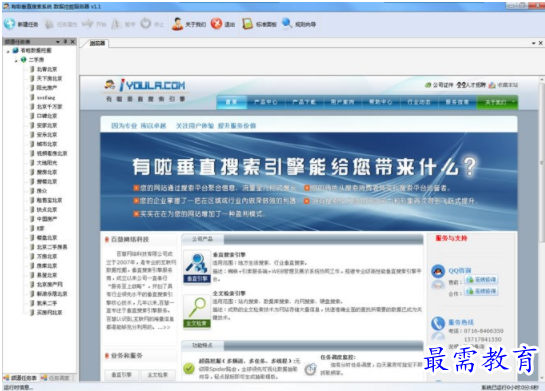Viewport: 545px width, 391px height.
Task: Click the 垂直引擎 product icon
Action: (x=197, y=267)
